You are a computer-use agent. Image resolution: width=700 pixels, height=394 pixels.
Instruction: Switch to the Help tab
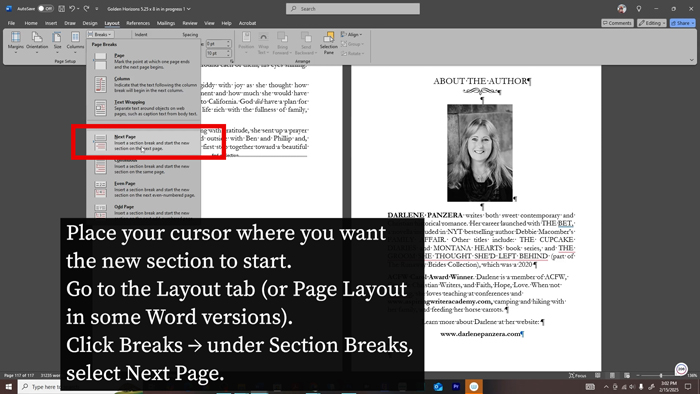tap(226, 23)
